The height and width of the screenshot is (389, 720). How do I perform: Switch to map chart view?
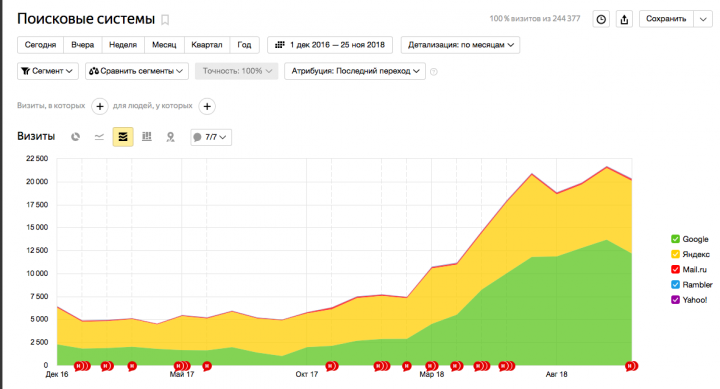170,137
